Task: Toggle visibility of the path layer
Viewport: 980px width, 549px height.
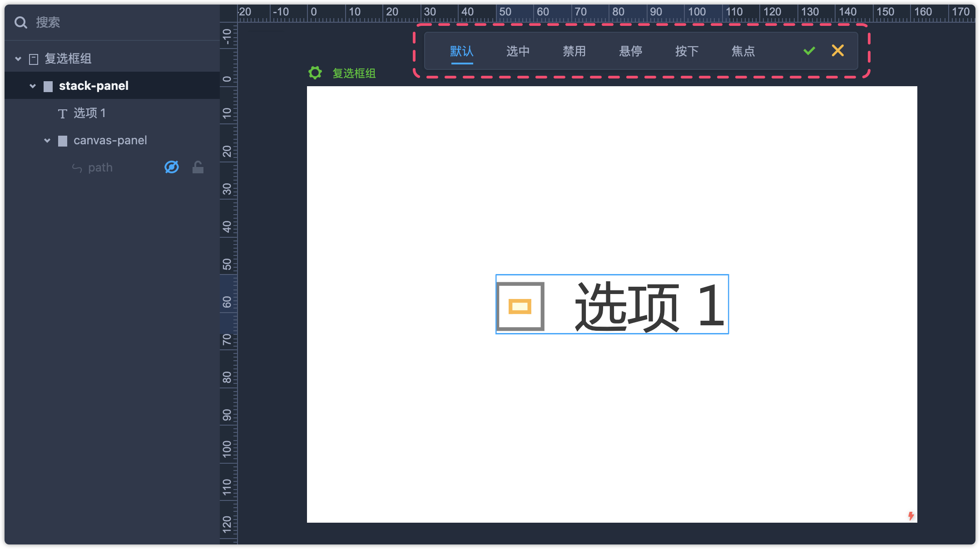Action: (x=171, y=167)
